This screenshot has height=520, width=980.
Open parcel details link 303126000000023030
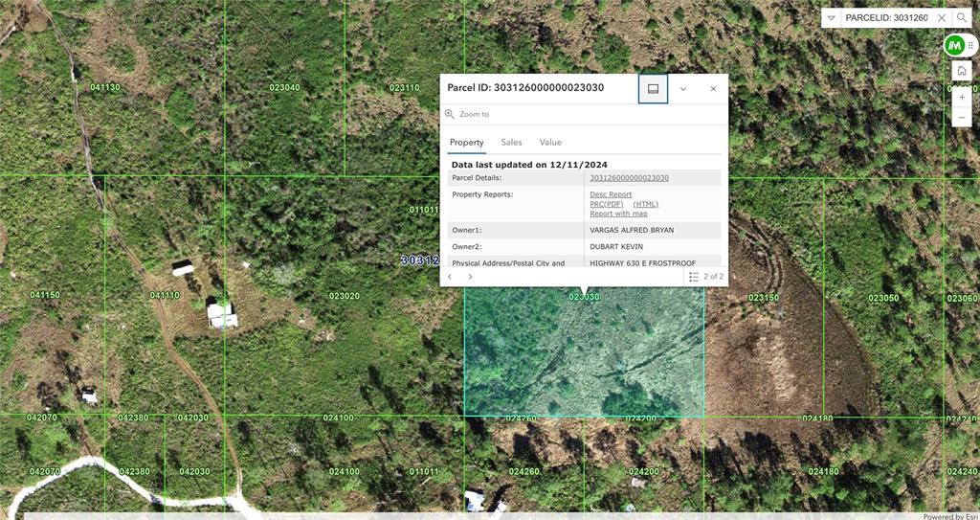click(629, 178)
